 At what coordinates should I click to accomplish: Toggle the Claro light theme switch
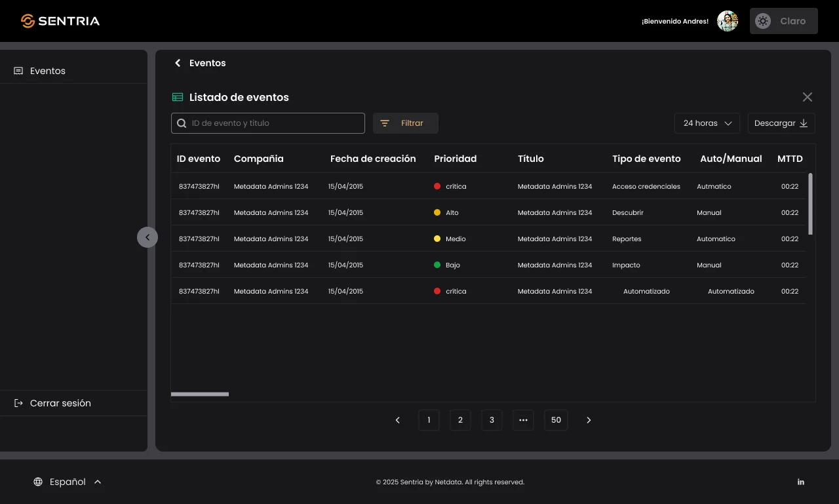click(784, 21)
